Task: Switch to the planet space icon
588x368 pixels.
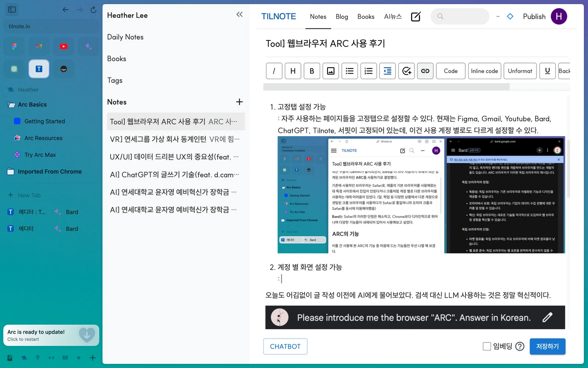Action: tap(24, 357)
